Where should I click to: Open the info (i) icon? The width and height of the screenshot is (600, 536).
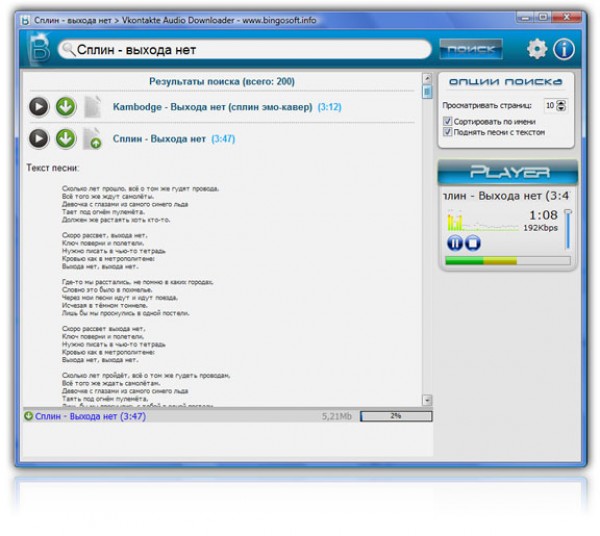[x=564, y=49]
